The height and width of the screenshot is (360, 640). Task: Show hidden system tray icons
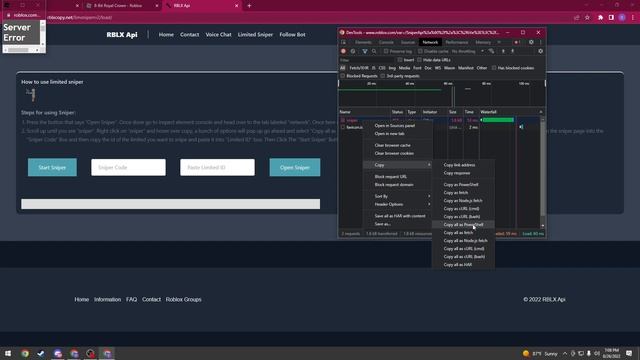pyautogui.click(x=565, y=353)
